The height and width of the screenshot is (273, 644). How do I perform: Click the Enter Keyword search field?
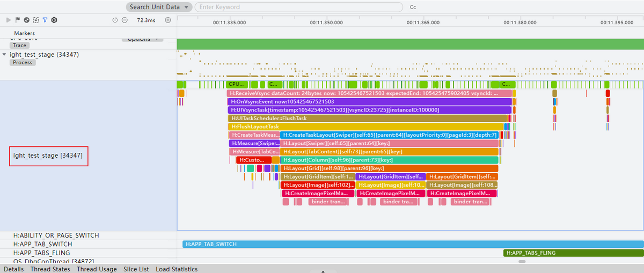point(298,7)
